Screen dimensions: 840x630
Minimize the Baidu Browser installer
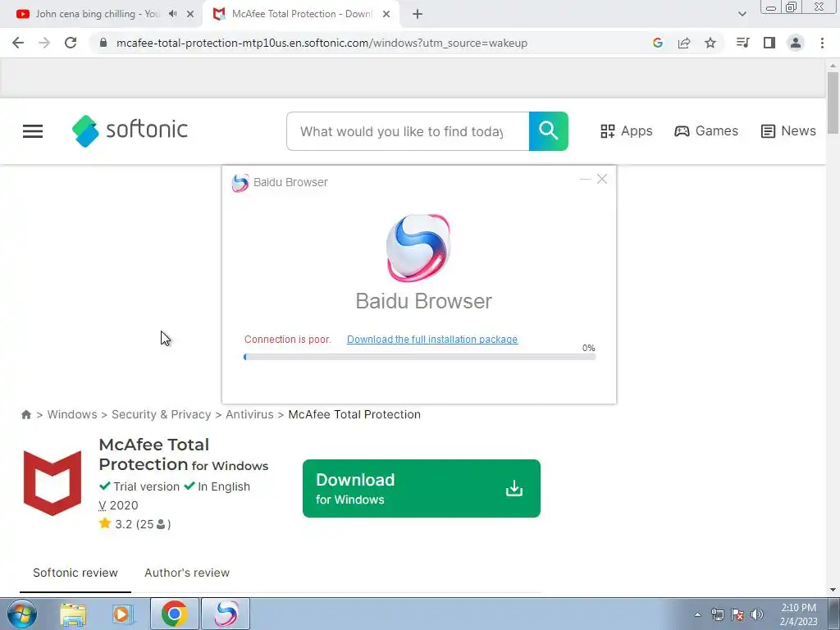point(585,179)
